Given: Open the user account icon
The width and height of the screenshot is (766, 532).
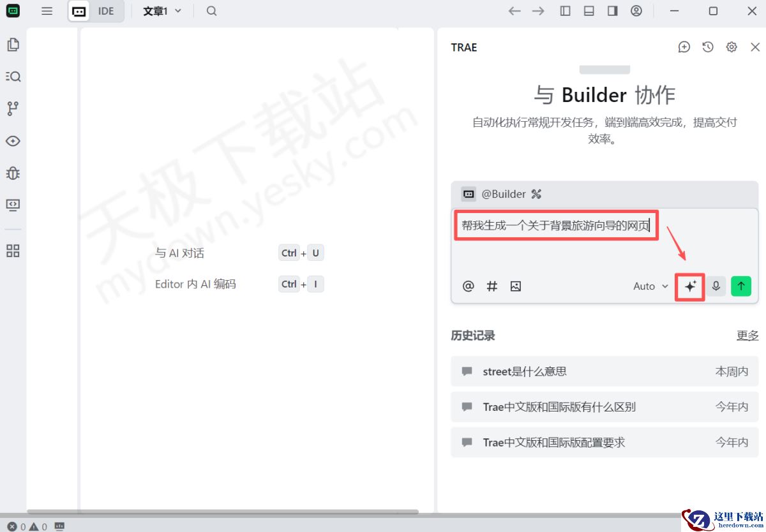Looking at the screenshot, I should [636, 11].
